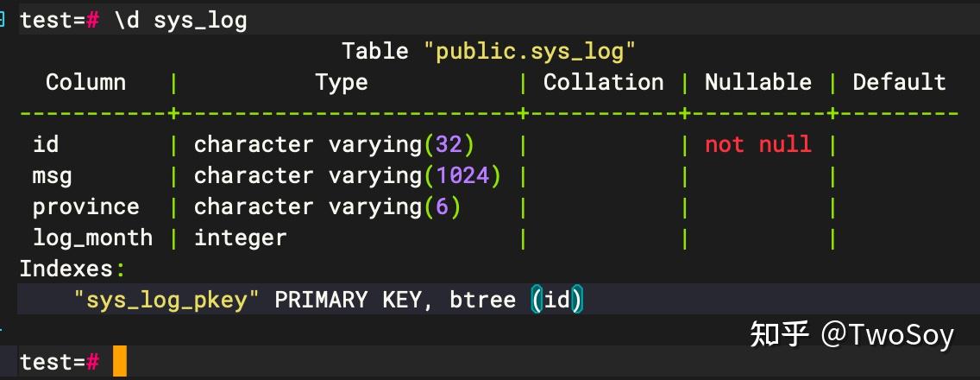The height and width of the screenshot is (380, 980).
Task: Click the highlighted (id) in the index line
Action: coord(557,300)
